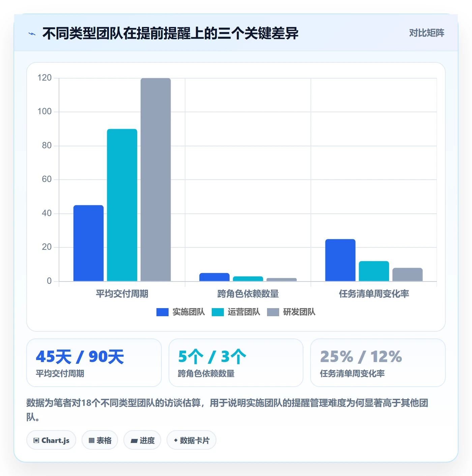This screenshot has height=476, width=472.
Task: Open the 25% / 12% data card
Action: tap(378, 363)
